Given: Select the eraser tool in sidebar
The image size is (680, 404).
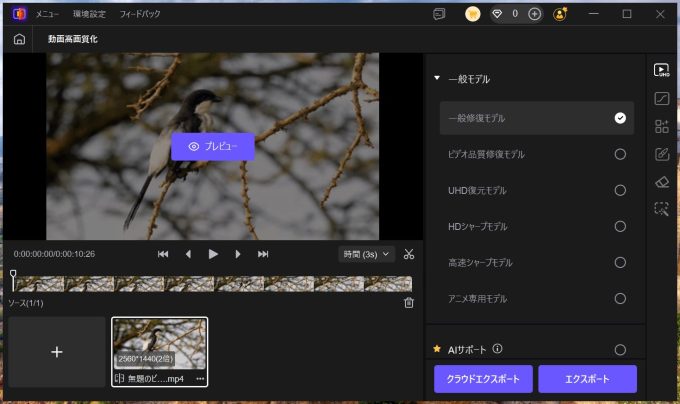Looking at the screenshot, I should pos(661,182).
